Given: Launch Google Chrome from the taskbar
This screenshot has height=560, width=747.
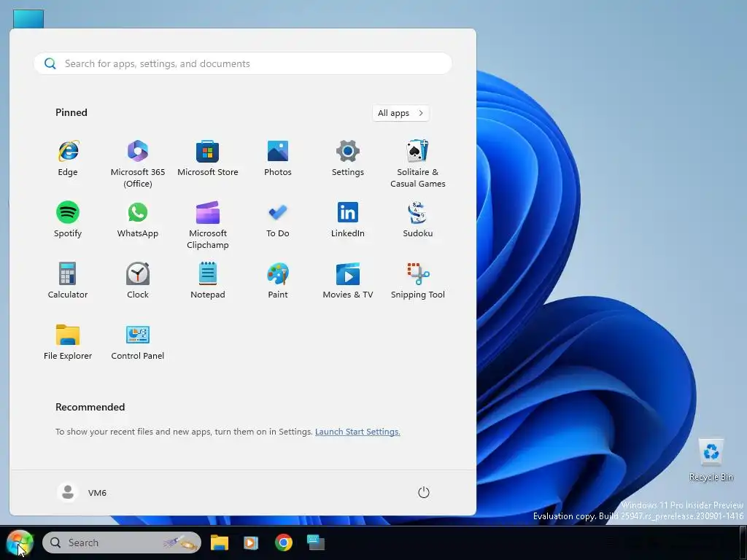Looking at the screenshot, I should (x=284, y=542).
